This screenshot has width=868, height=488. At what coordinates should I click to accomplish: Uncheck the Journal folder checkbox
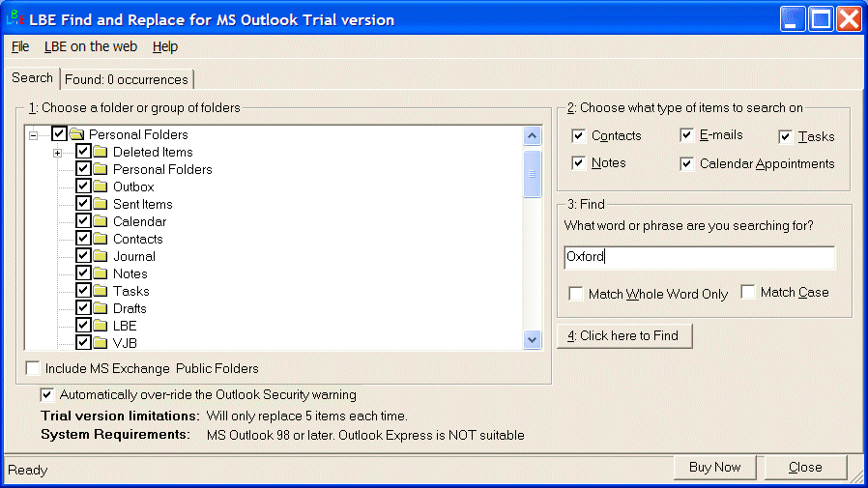pos(83,255)
